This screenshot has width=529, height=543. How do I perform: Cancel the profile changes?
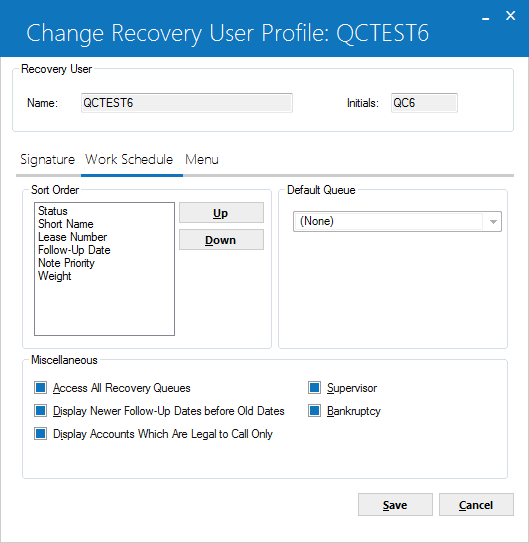(x=476, y=505)
